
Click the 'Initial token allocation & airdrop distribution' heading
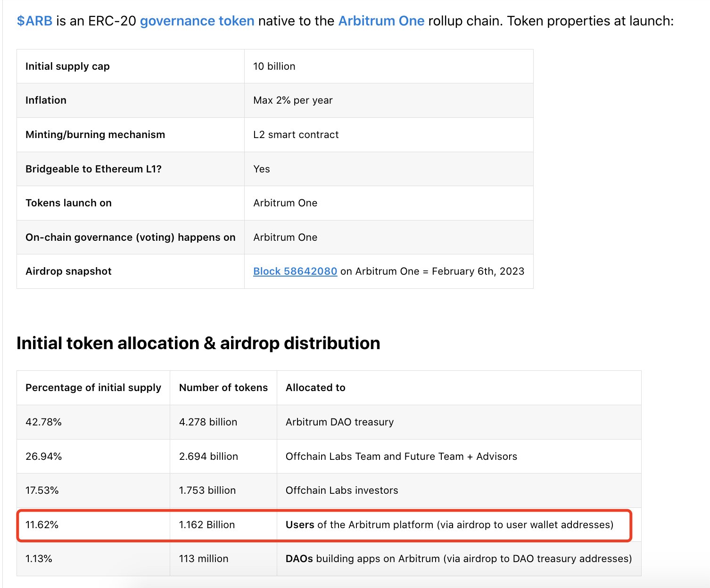198,343
